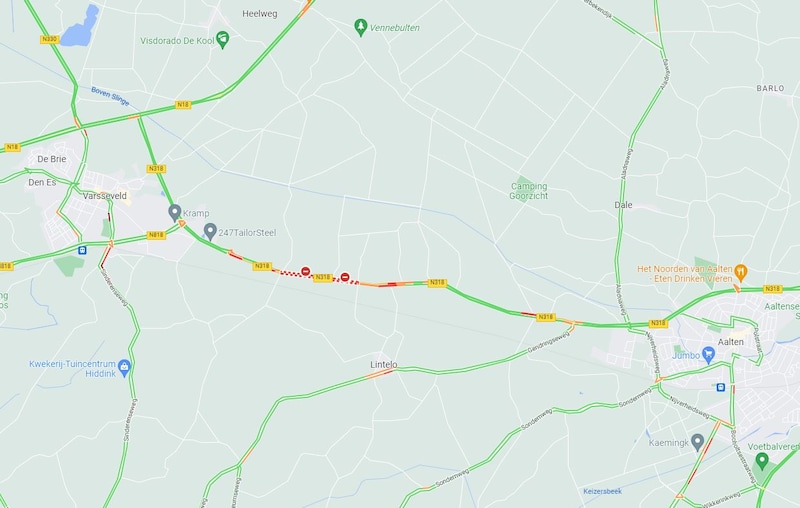Click the Aalten town label
Image resolution: width=800 pixels, height=508 pixels.
[731, 342]
